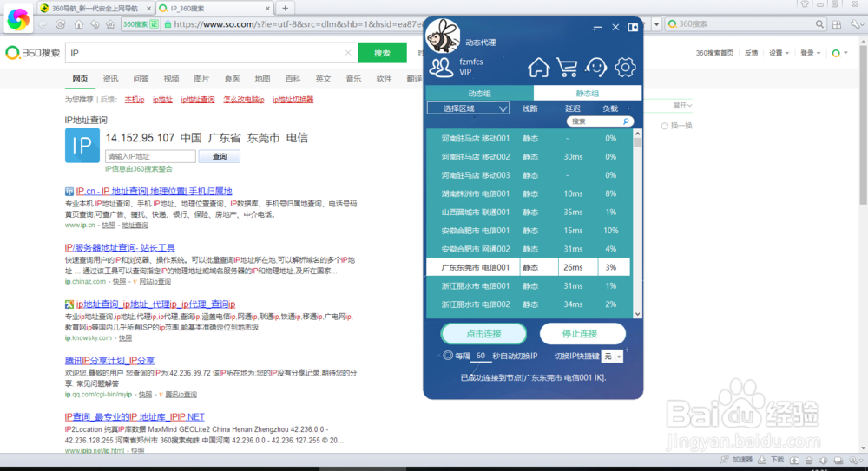This screenshot has height=471, width=868.
Task: Click the 点击连接 connect button
Action: (x=483, y=334)
